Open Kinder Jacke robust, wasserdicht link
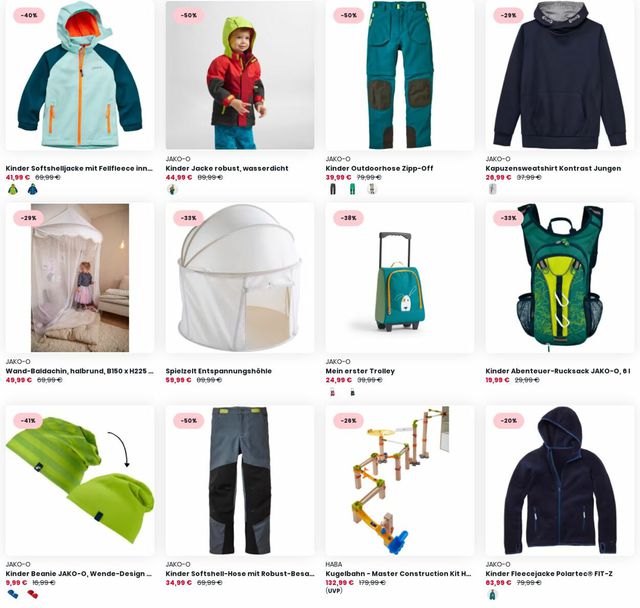This screenshot has width=640, height=608. point(227,168)
